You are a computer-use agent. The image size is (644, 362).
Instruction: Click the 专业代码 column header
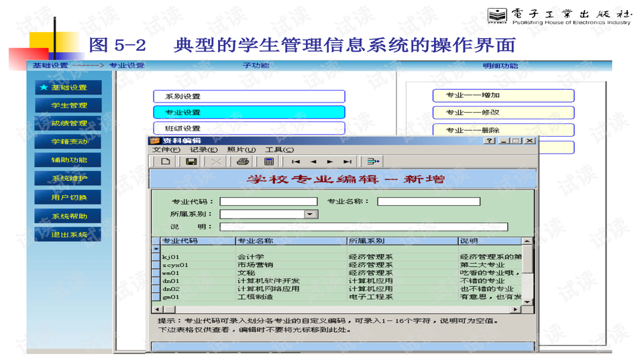click(198, 241)
